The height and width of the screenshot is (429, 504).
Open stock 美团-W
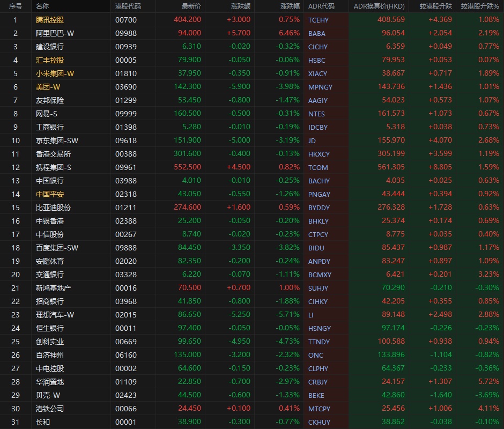tap(48, 87)
